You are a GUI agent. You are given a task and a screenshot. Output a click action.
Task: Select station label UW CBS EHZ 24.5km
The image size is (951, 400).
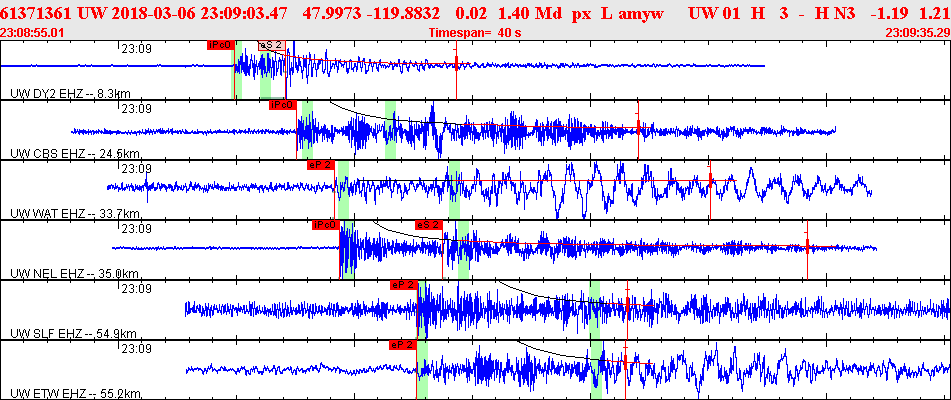tap(73, 153)
